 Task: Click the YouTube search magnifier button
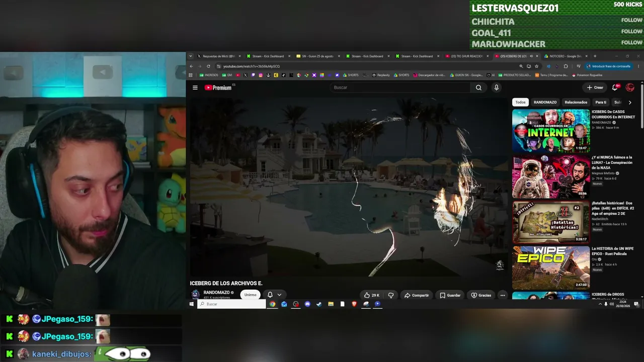pyautogui.click(x=478, y=87)
